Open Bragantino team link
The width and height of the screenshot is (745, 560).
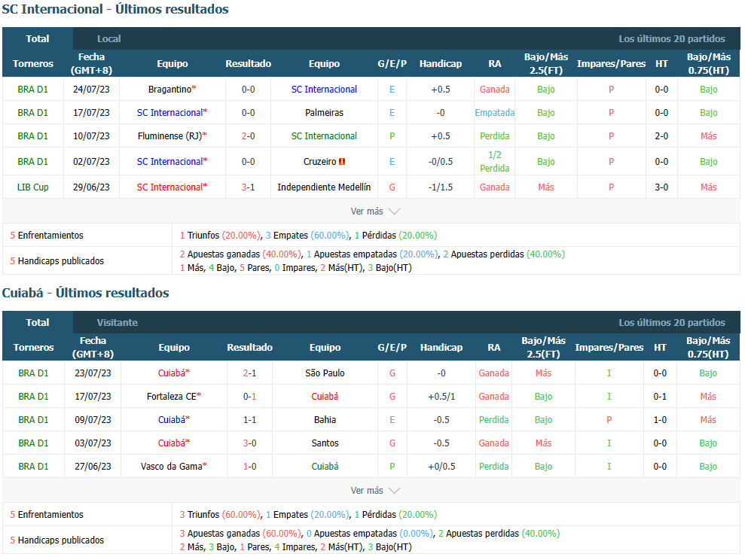click(169, 90)
